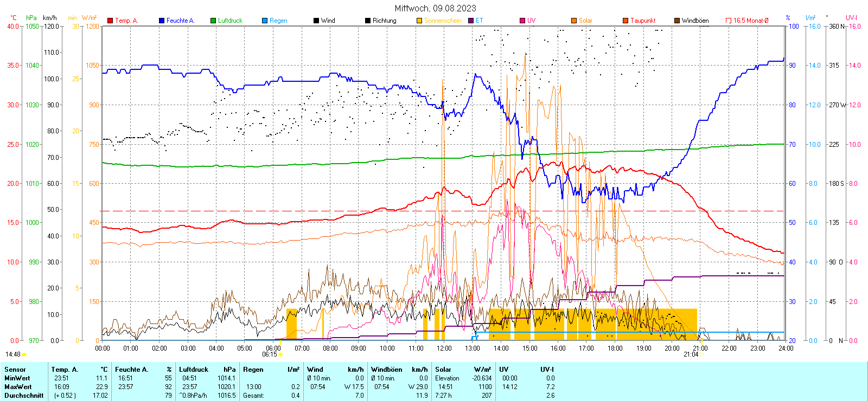Click the 12:00 label on the time axis

pos(444,348)
